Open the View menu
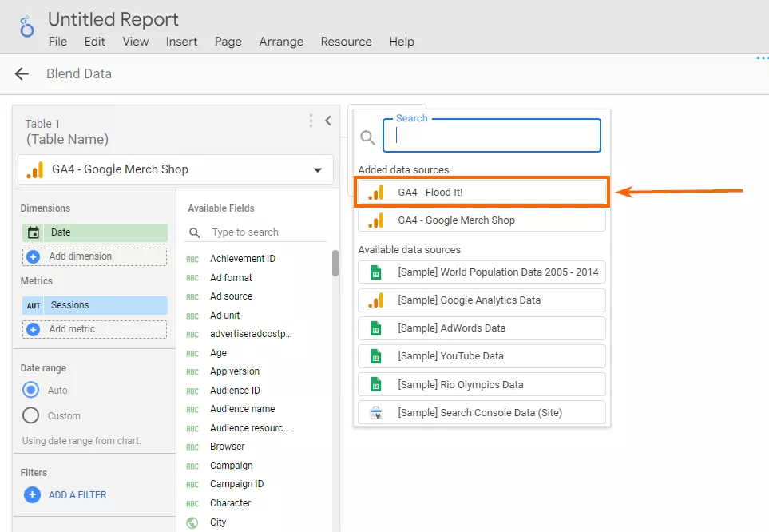The image size is (769, 532). [136, 42]
